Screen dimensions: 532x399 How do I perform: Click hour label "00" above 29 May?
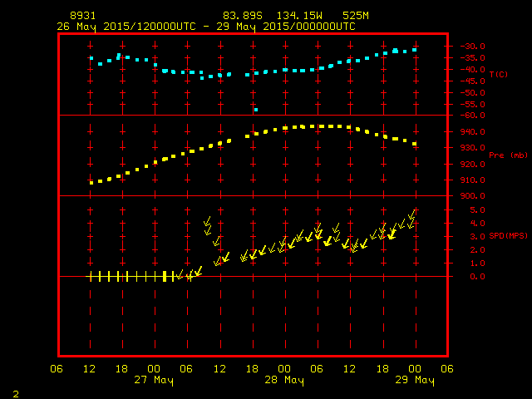click(415, 369)
